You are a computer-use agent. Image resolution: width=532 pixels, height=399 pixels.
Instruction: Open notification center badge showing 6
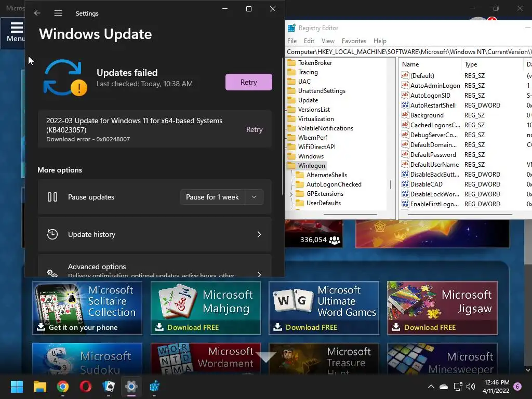pos(517,387)
